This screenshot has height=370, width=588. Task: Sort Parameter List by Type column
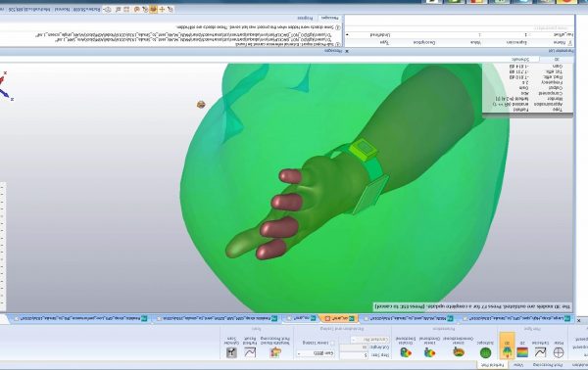pos(384,43)
